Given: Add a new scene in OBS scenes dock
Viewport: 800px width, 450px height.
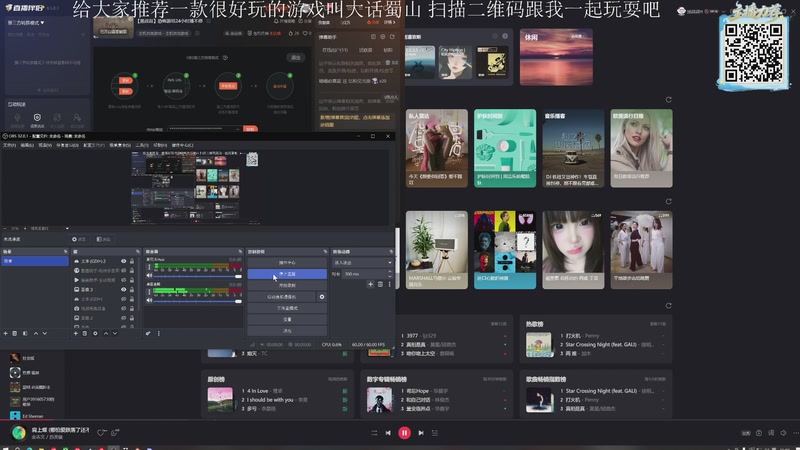Looking at the screenshot, I should click(x=6, y=334).
